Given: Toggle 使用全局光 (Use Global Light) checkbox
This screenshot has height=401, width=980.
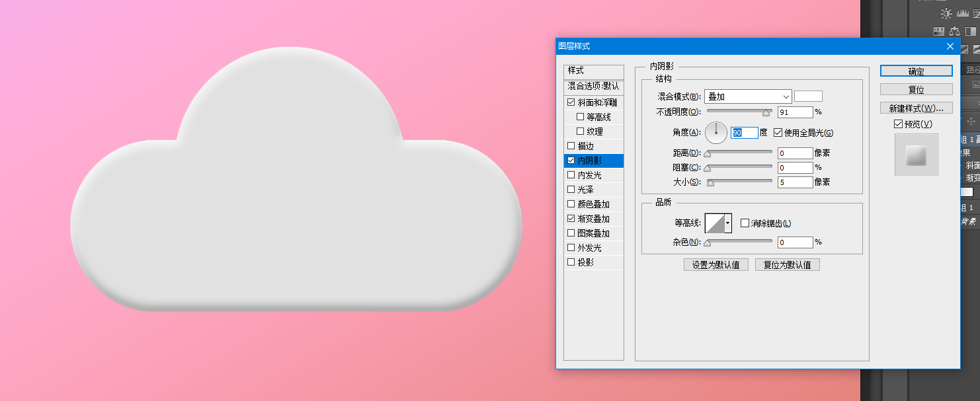Looking at the screenshot, I should 778,133.
